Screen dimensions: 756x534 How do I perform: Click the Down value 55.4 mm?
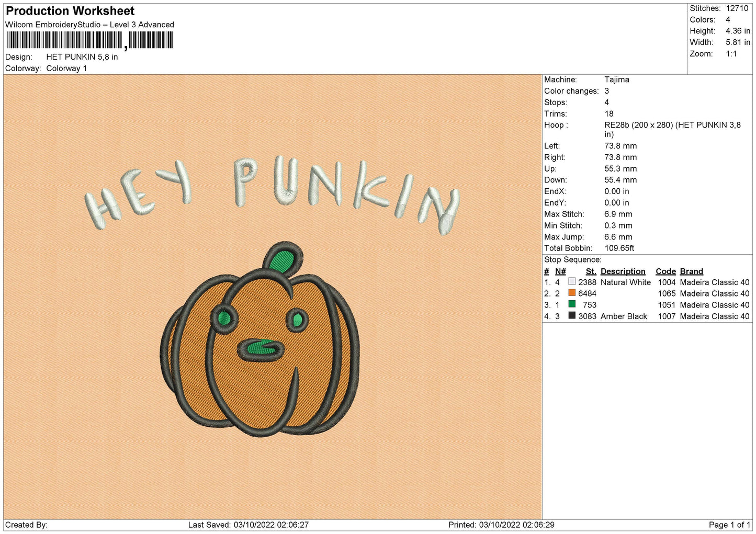click(x=620, y=180)
